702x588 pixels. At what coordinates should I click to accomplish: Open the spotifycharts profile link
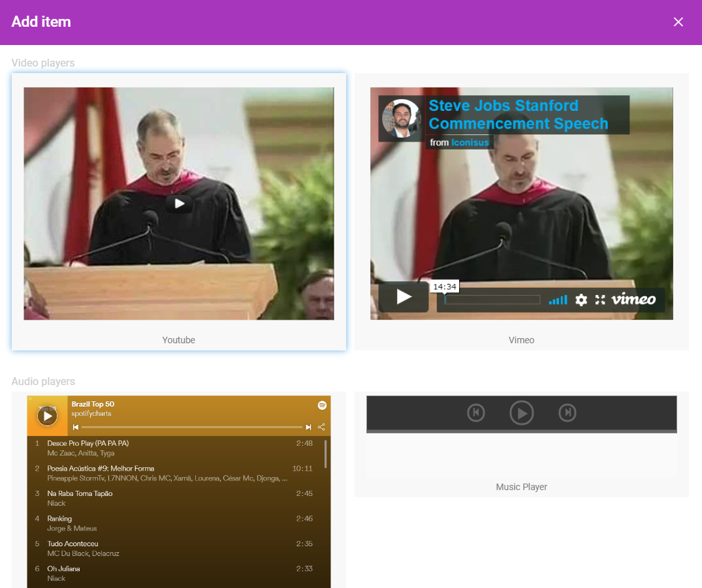click(x=91, y=414)
